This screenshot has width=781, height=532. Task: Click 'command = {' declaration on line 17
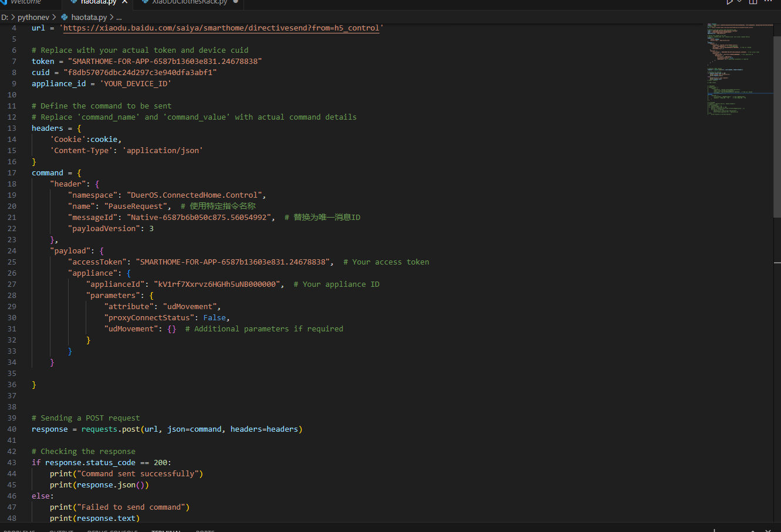tap(56, 172)
